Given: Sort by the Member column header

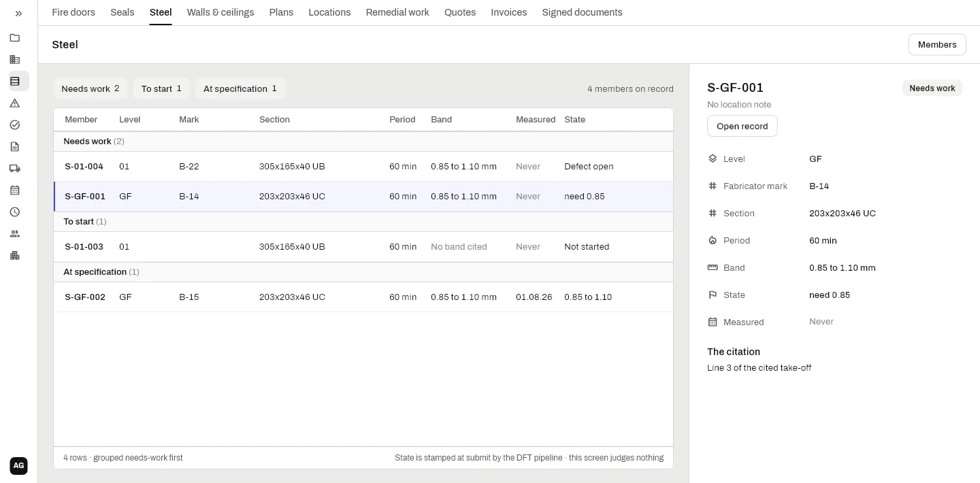Looking at the screenshot, I should pos(81,120).
